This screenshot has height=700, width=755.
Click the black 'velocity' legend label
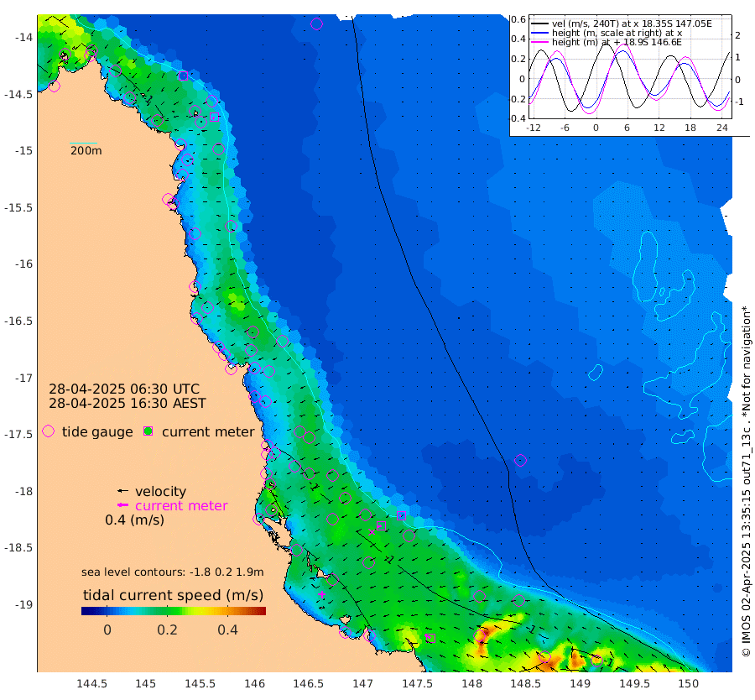pos(160,491)
